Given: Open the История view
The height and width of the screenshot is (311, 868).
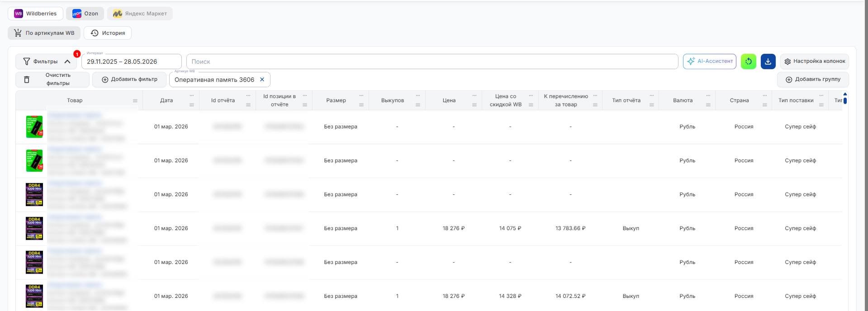Looking at the screenshot, I should pyautogui.click(x=108, y=33).
